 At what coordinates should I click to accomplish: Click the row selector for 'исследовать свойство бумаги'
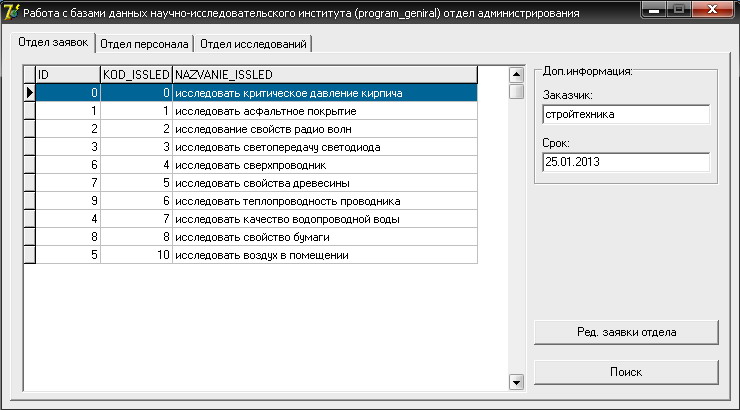point(29,237)
